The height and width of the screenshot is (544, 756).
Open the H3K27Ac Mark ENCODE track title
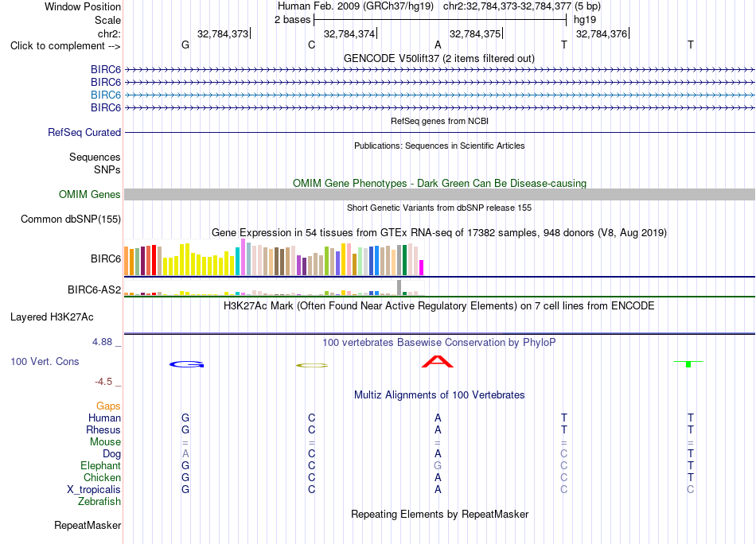coord(438,306)
